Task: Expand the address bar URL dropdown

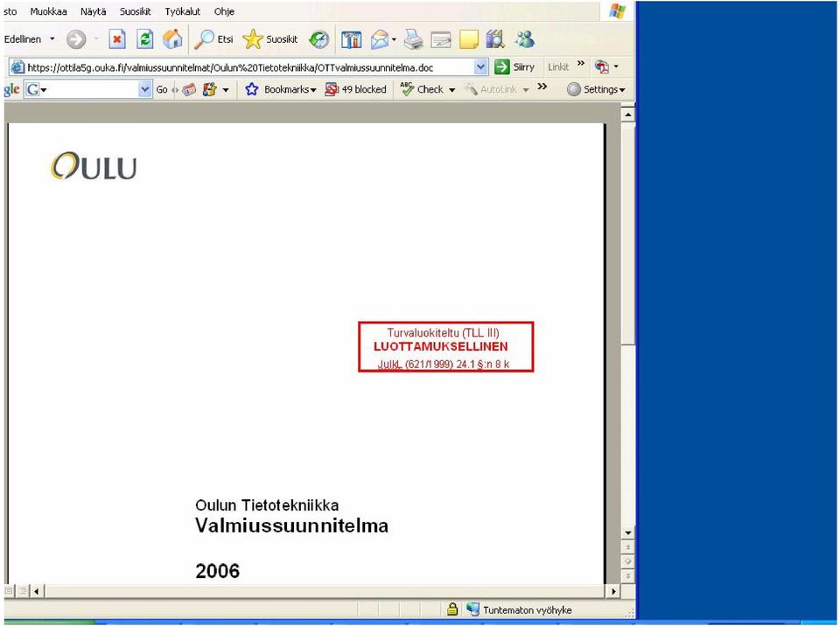Action: click(x=480, y=67)
